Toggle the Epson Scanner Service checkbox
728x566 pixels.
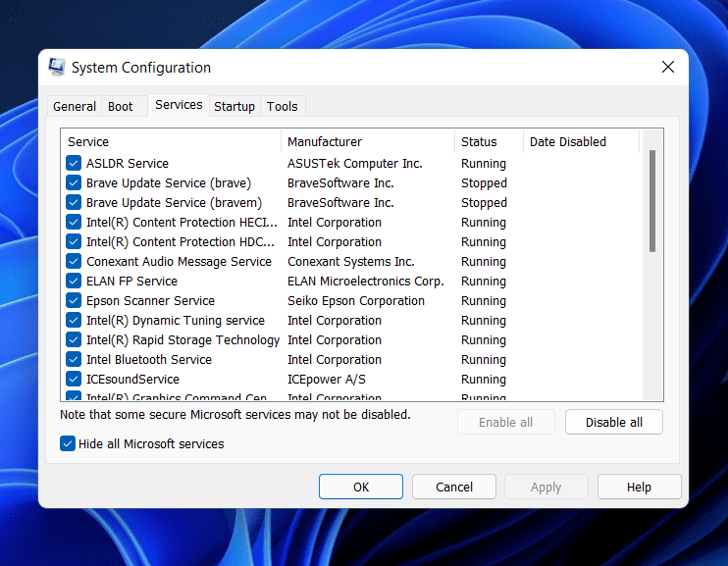tap(74, 301)
